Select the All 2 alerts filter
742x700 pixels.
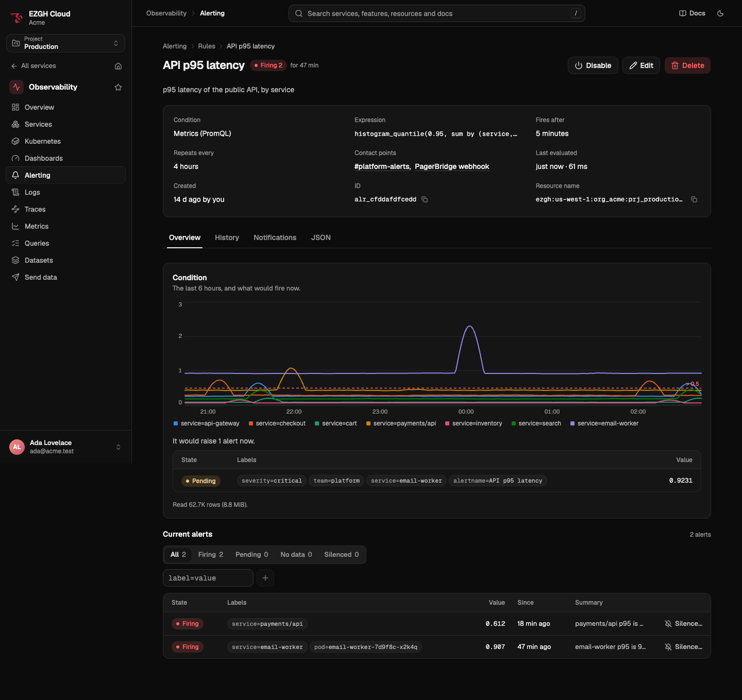(178, 555)
